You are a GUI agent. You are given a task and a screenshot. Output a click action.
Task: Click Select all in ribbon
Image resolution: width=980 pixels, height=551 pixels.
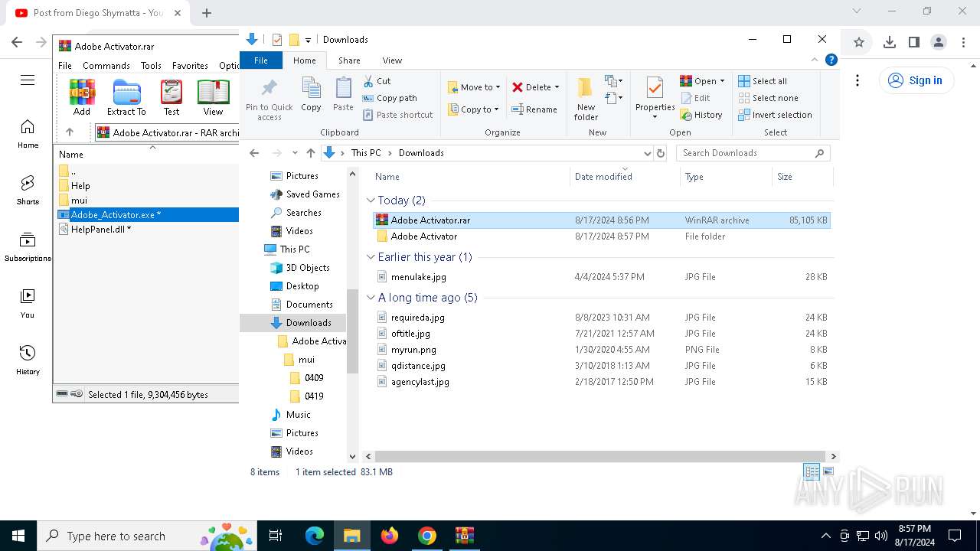(762, 81)
